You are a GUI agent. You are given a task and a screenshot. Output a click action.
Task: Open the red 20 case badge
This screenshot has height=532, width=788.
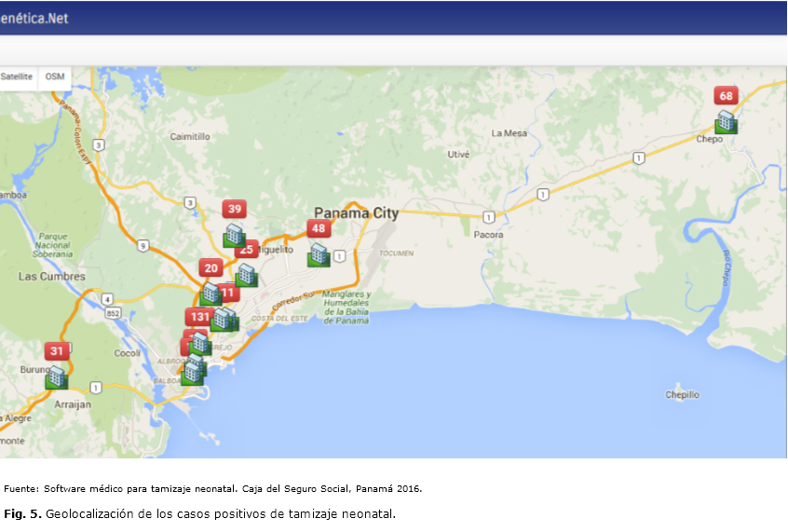click(211, 268)
